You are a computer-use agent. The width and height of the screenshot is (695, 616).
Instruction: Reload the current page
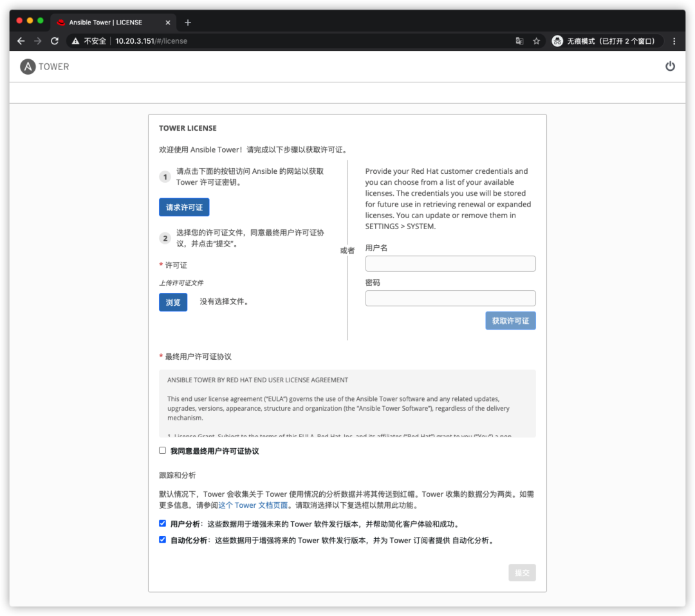pyautogui.click(x=54, y=40)
